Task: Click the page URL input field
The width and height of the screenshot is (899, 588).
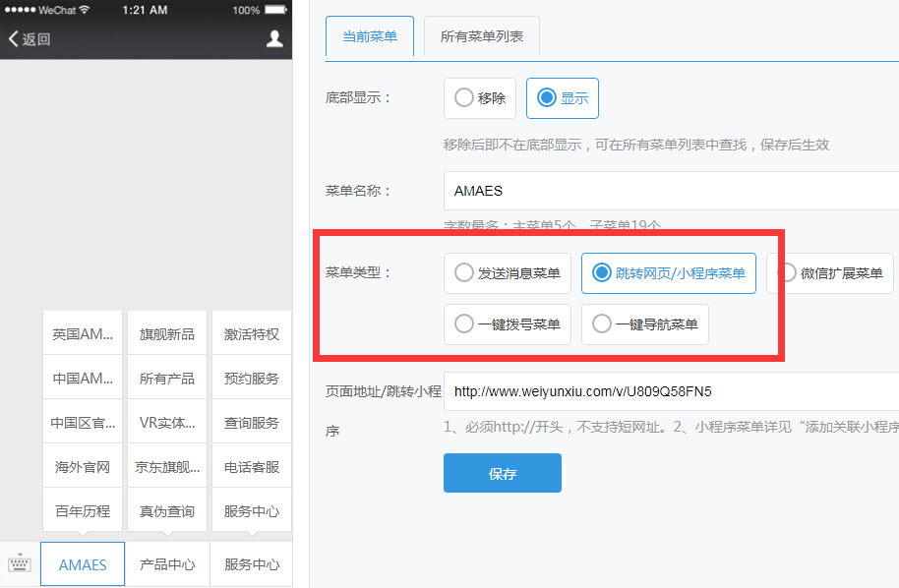Action: (x=669, y=391)
